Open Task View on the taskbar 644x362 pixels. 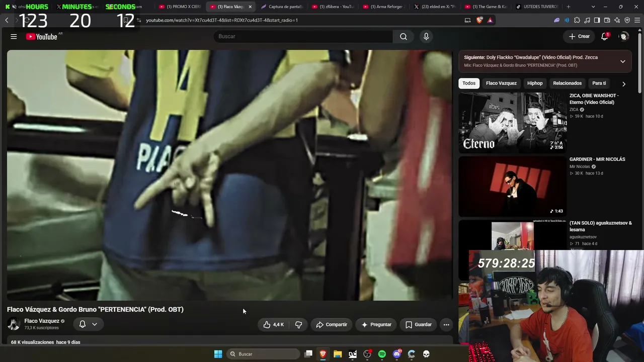(308, 354)
